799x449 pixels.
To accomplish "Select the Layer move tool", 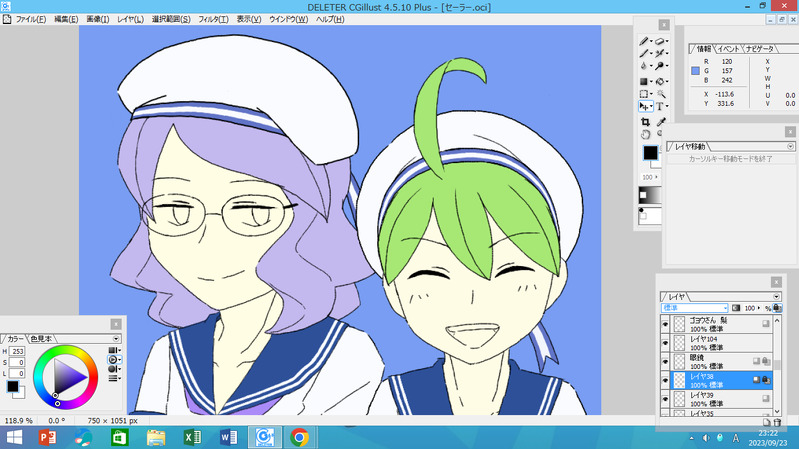I will tap(644, 107).
